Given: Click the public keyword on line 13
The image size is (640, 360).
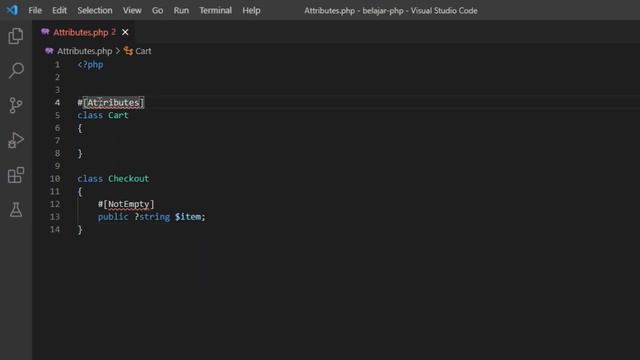Looking at the screenshot, I should [113, 217].
